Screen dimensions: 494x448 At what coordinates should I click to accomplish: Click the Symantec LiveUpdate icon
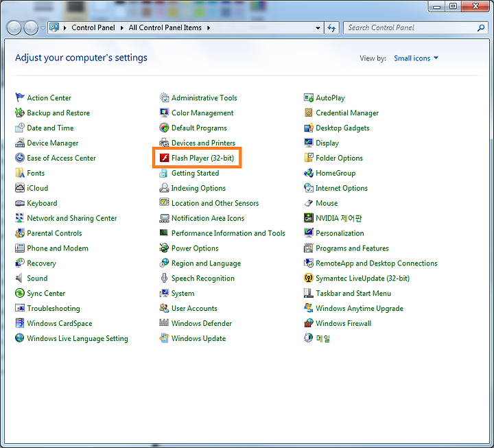click(309, 278)
